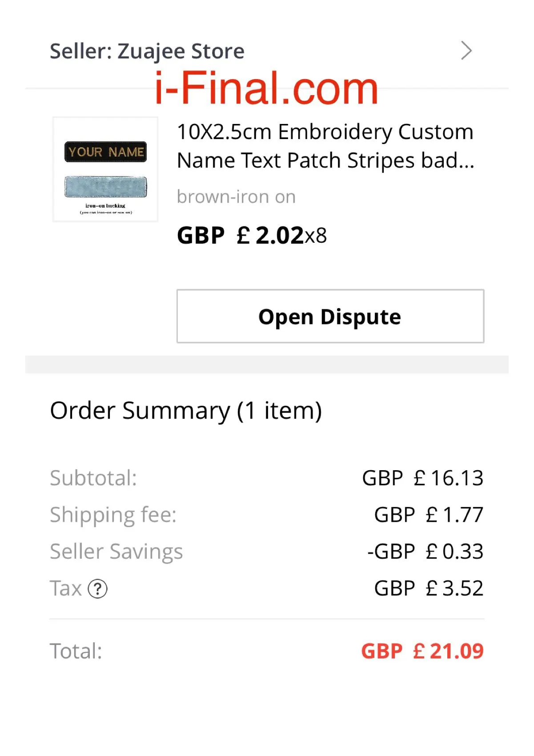View the YOUR NAME patch product thumbnail
The height and width of the screenshot is (756, 534).
tap(105, 169)
